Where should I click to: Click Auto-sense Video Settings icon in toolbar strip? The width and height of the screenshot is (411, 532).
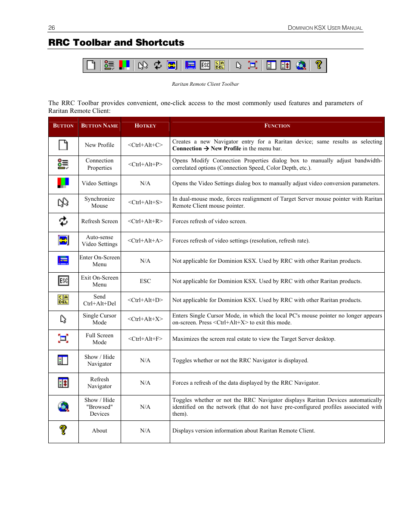pyautogui.click(x=172, y=65)
